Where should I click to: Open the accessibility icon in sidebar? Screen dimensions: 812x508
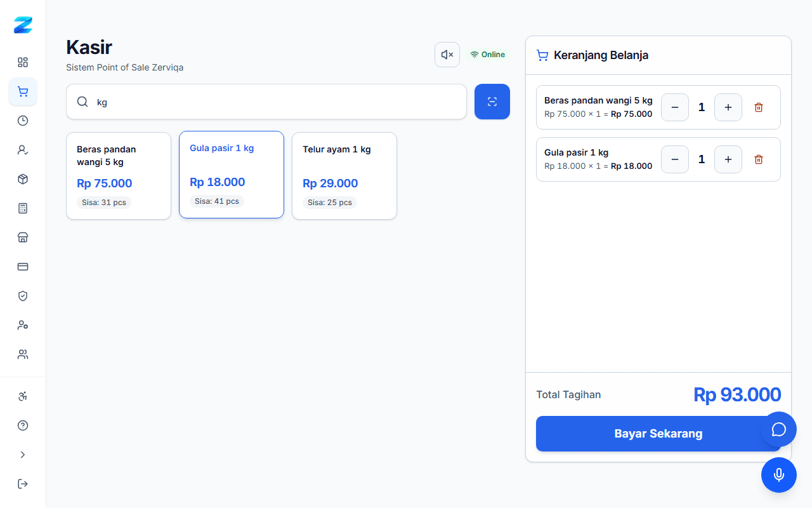click(23, 396)
